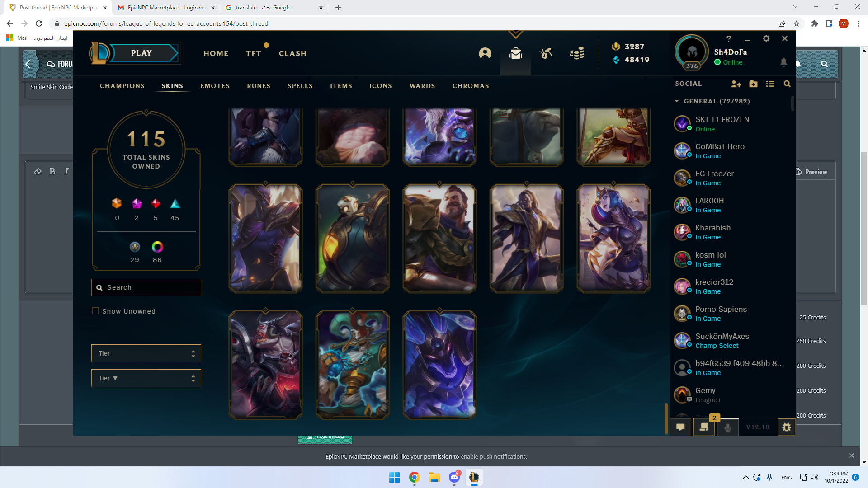This screenshot has height=488, width=868.
Task: Go to HOME in the client nav
Action: pos(216,53)
